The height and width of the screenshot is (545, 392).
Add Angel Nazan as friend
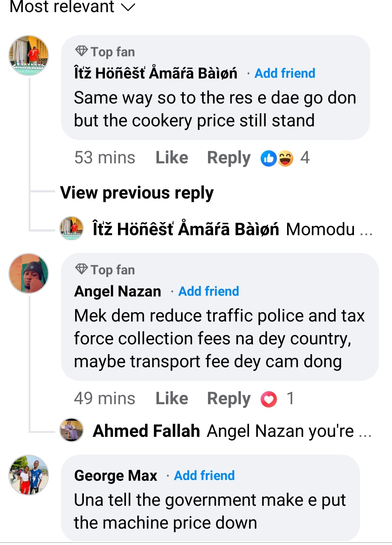pos(209,291)
